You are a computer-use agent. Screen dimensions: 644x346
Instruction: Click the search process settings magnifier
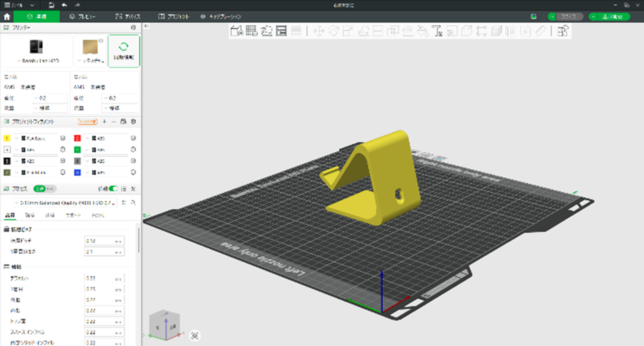coord(134,203)
